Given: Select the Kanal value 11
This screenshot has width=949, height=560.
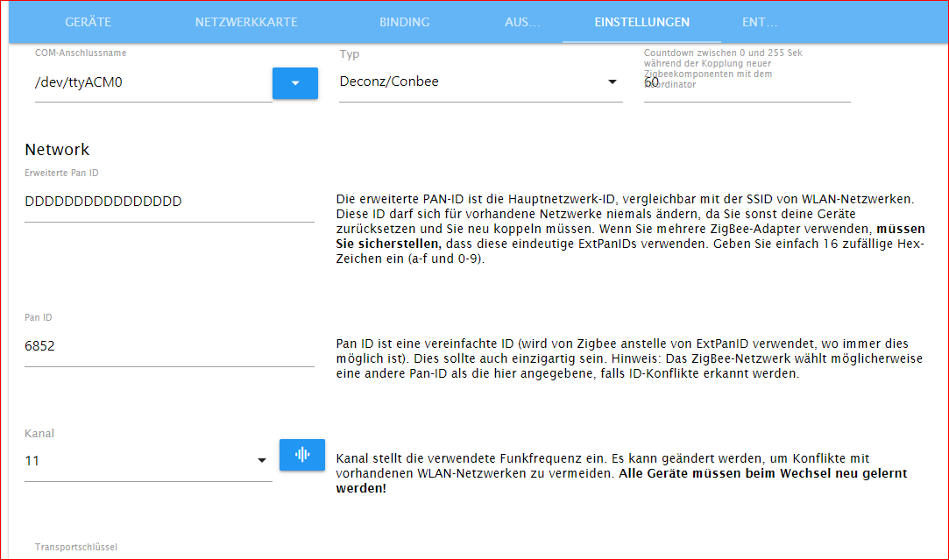Looking at the screenshot, I should 32,461.
